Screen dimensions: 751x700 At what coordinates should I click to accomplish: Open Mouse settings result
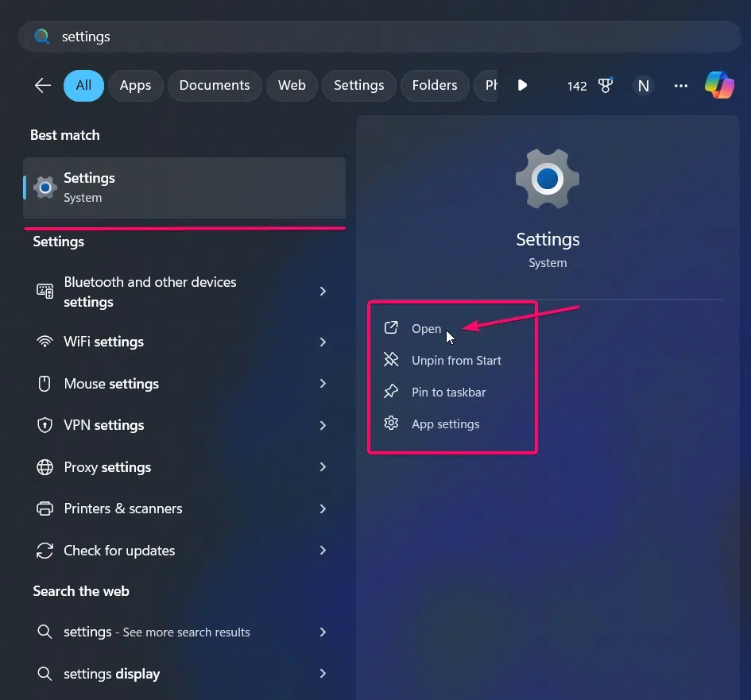[184, 384]
